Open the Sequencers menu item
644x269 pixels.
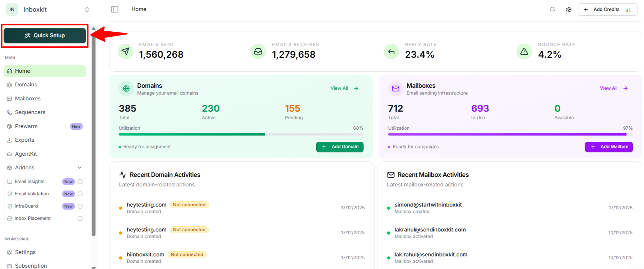coord(30,112)
